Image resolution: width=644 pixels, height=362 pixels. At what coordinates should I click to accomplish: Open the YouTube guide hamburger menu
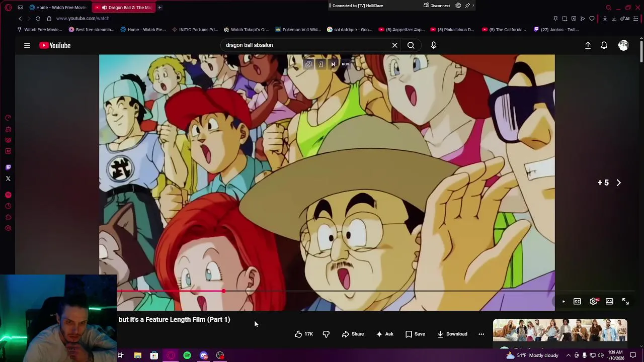[x=27, y=45]
